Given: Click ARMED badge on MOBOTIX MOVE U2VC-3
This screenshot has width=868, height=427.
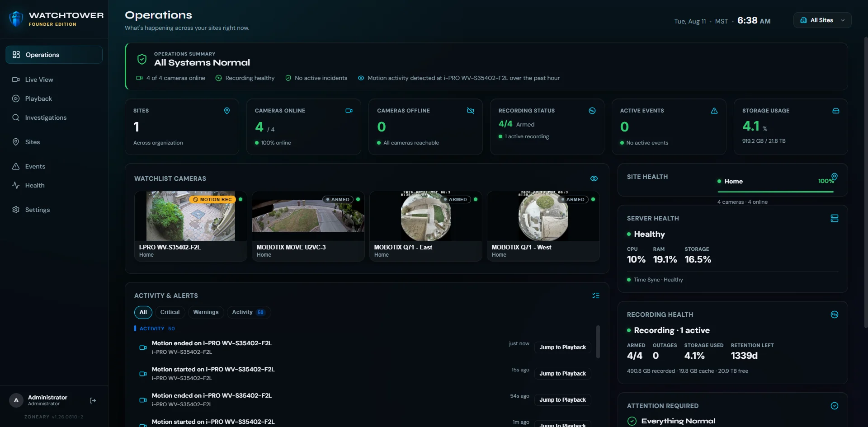Looking at the screenshot, I should pos(338,199).
